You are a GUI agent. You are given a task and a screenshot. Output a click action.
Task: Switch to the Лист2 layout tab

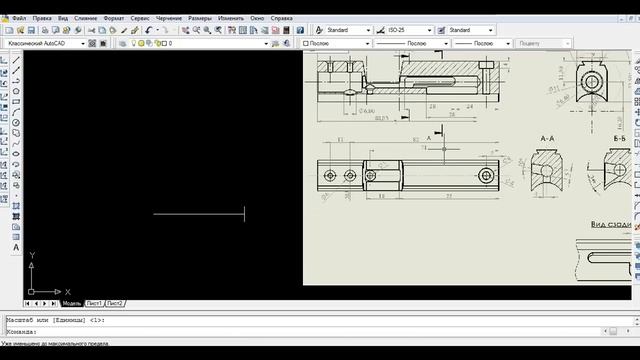point(115,304)
